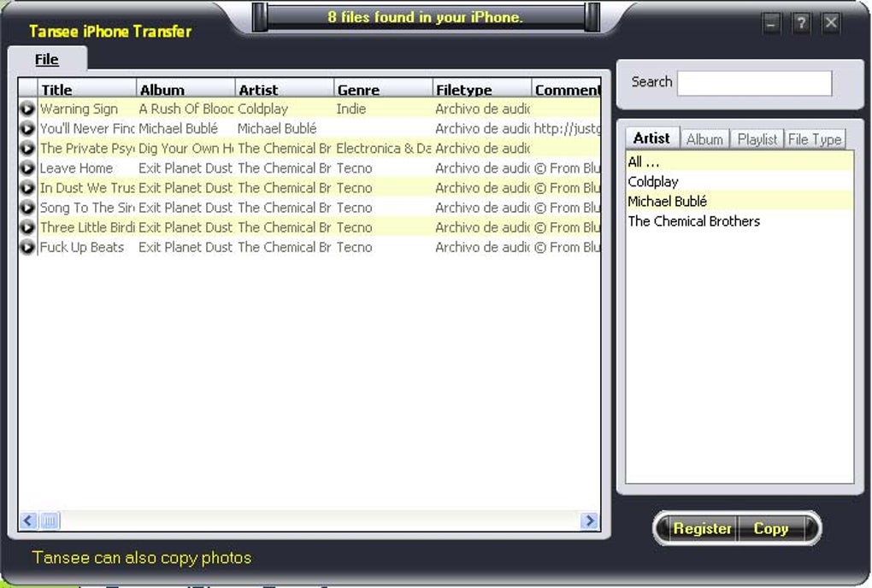Play icon for Leave Home track

click(27, 168)
